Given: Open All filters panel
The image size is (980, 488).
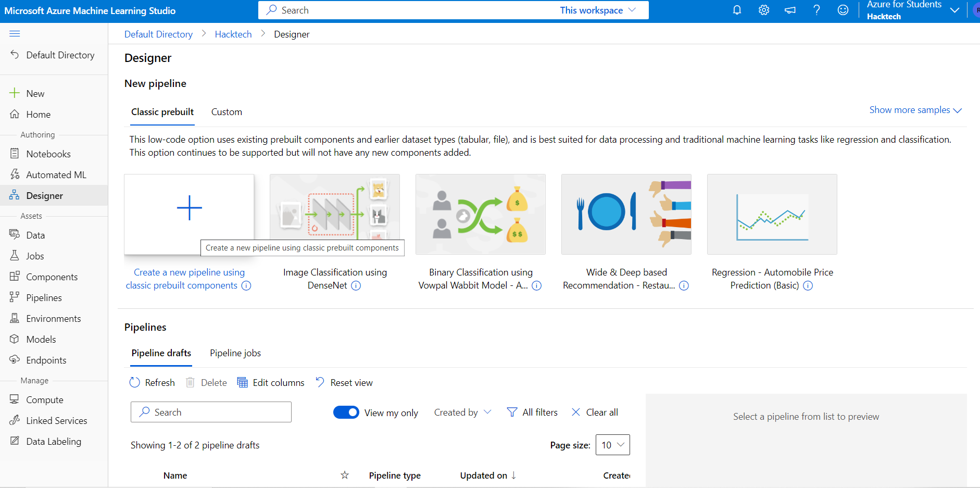Looking at the screenshot, I should (532, 412).
